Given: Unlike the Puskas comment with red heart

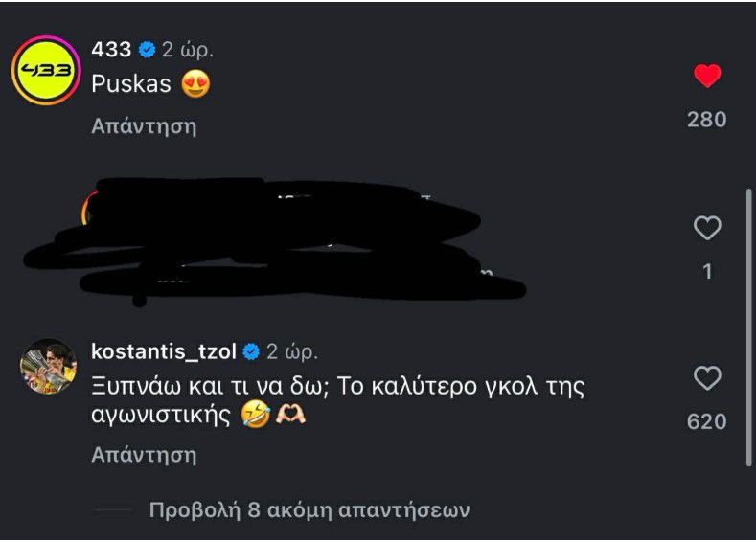Looking at the screenshot, I should (707, 77).
